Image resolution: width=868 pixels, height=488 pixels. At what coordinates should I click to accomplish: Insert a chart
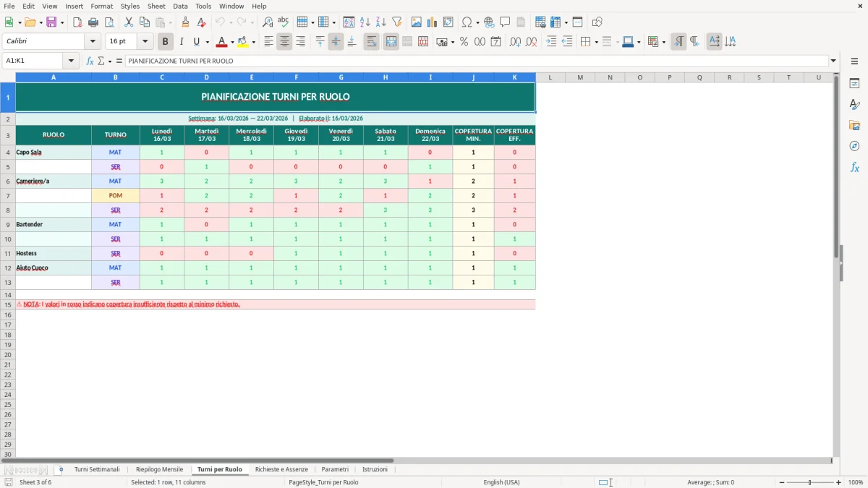433,22
